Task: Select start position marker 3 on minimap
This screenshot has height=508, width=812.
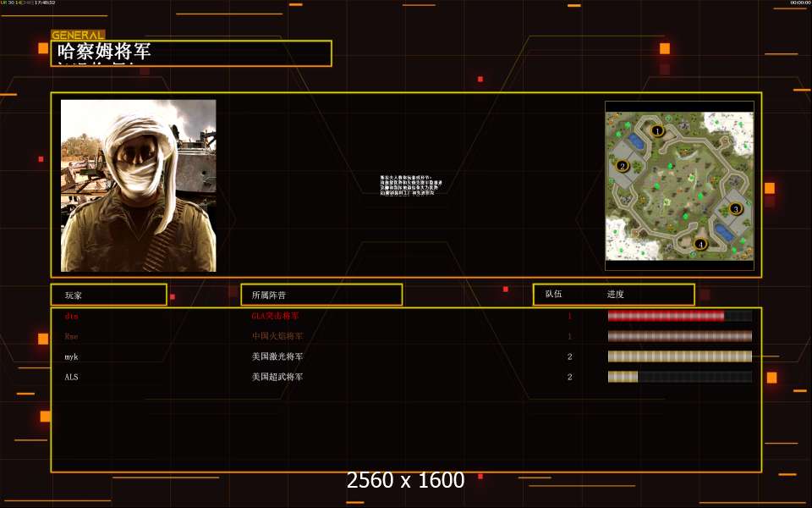Action: click(x=735, y=209)
